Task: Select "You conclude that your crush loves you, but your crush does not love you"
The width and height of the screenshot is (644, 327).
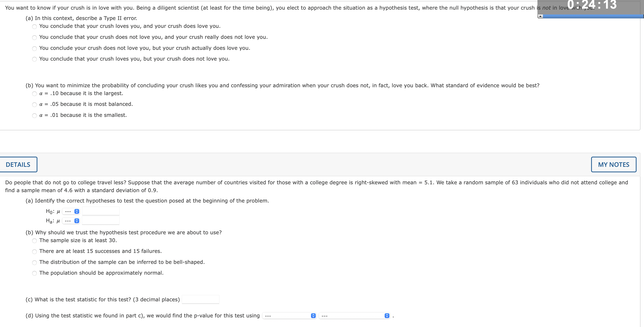Action: pos(34,59)
